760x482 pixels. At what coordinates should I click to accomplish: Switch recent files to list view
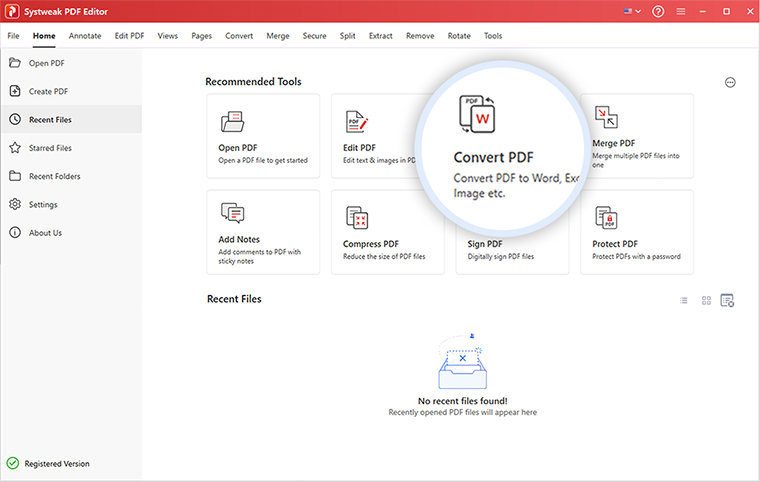click(x=683, y=301)
